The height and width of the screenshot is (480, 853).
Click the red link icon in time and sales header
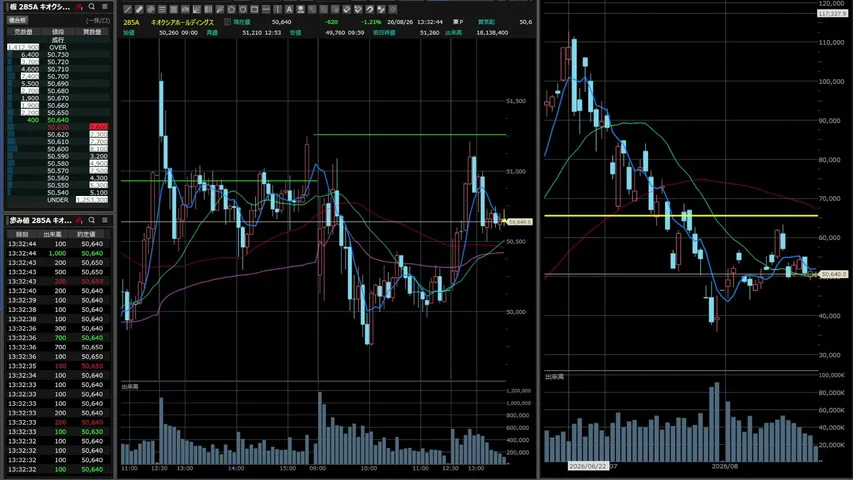click(x=79, y=220)
